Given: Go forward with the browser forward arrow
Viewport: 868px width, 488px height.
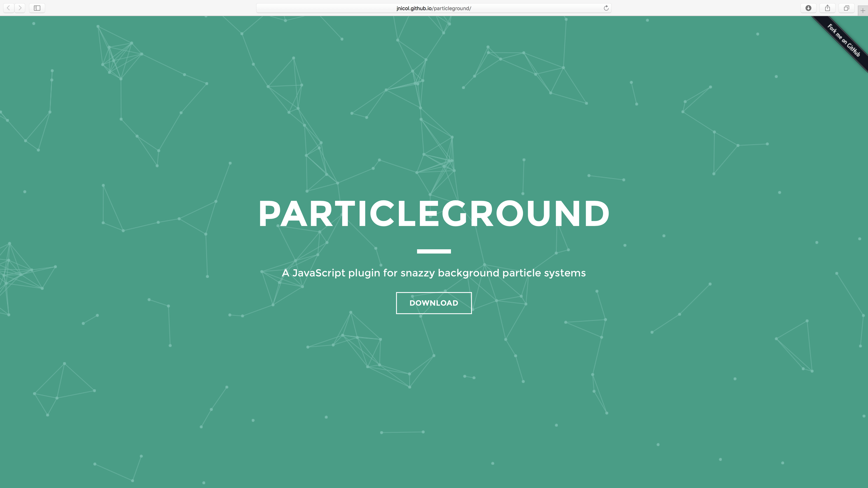Looking at the screenshot, I should 20,8.
